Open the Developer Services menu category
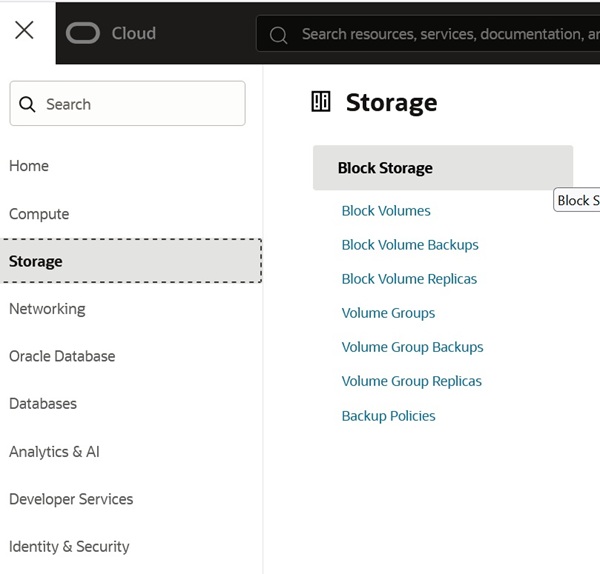Screen dimensions: 600x574 71,499
